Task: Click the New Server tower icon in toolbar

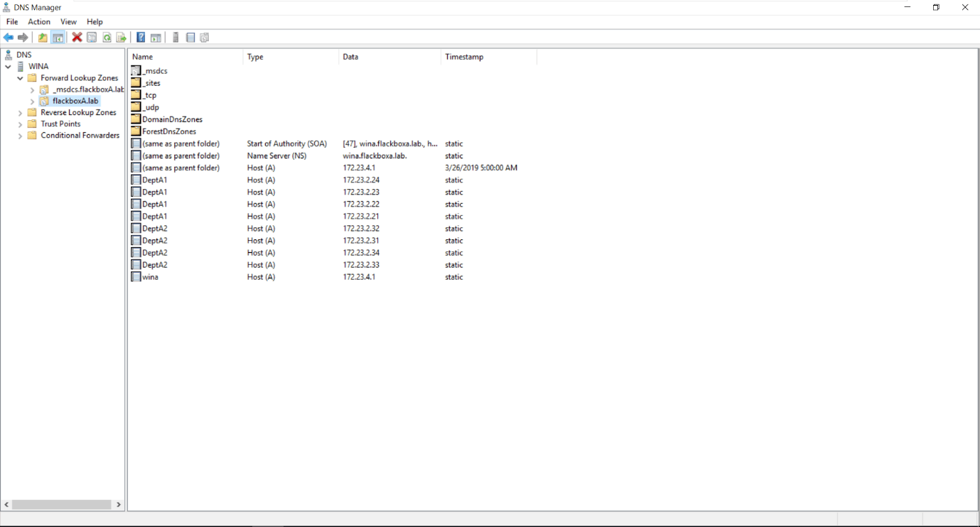Action: coord(176,38)
